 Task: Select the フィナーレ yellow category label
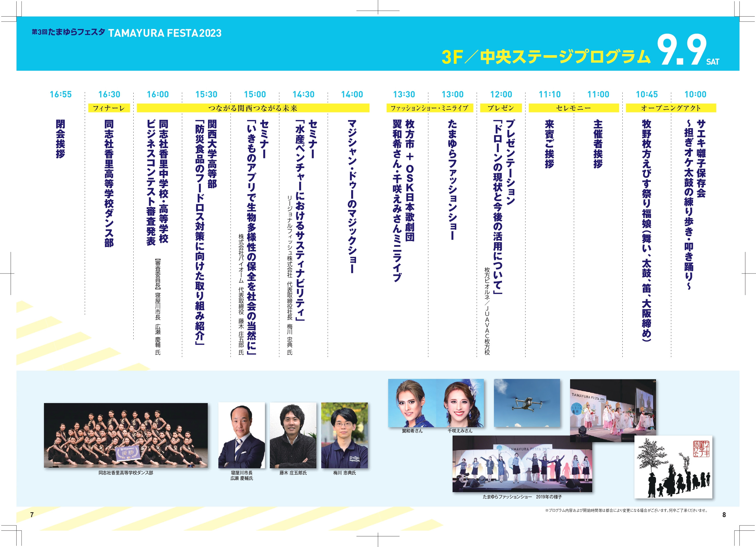tap(109, 108)
